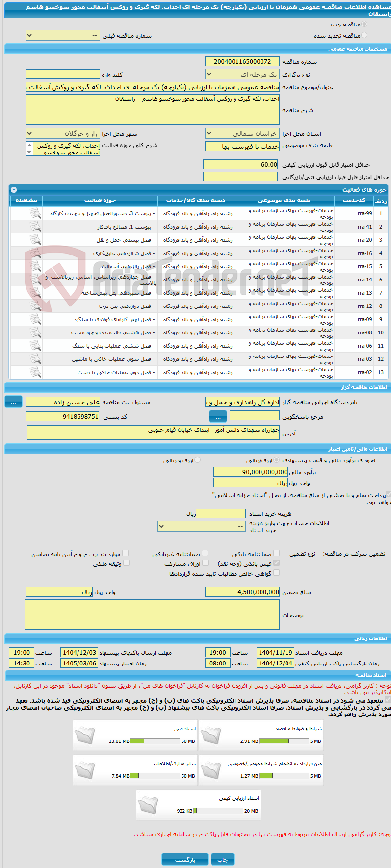Focus the برآورد مالی amount field
The height and width of the screenshot is (868, 391).
[250, 472]
